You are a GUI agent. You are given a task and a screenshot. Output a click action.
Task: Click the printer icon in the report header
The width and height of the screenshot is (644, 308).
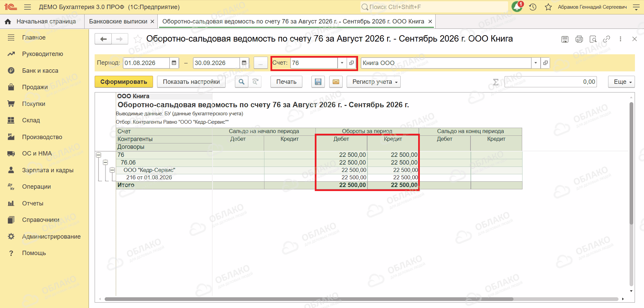[x=579, y=39]
